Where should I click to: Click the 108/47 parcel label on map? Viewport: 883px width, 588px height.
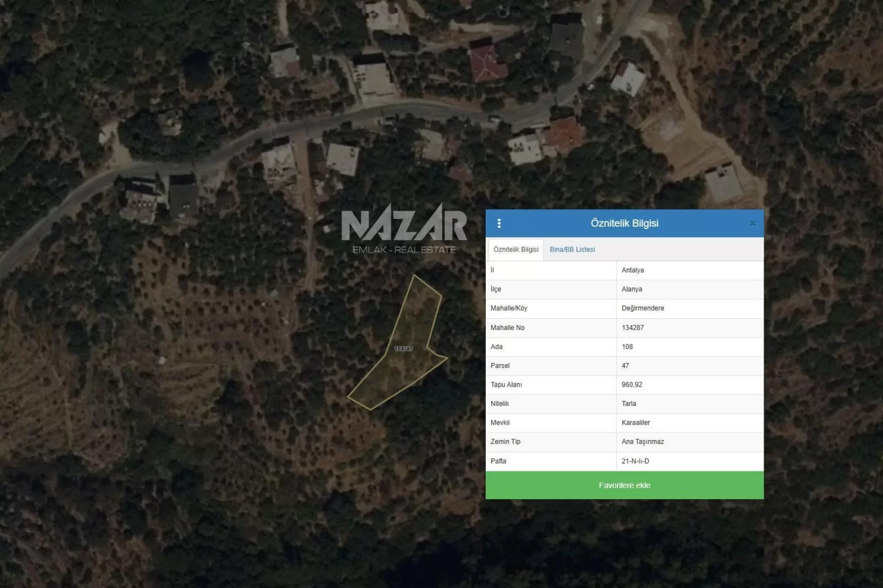point(403,349)
